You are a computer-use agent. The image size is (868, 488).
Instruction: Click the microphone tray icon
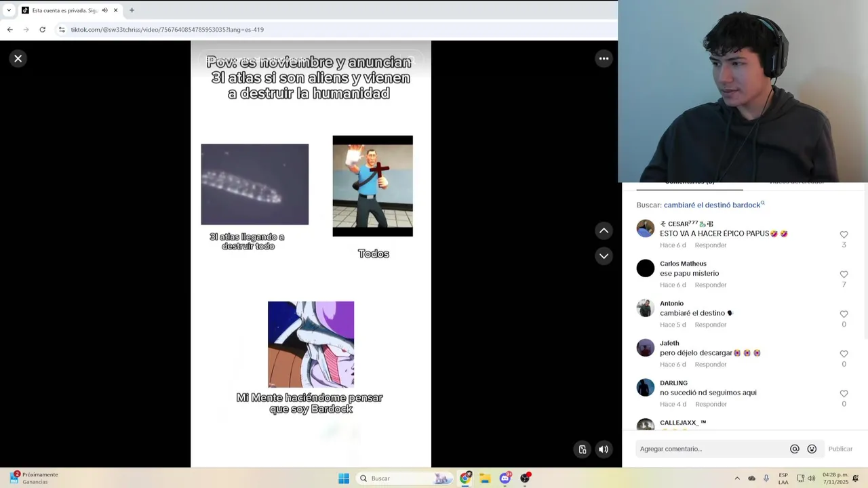click(x=766, y=479)
